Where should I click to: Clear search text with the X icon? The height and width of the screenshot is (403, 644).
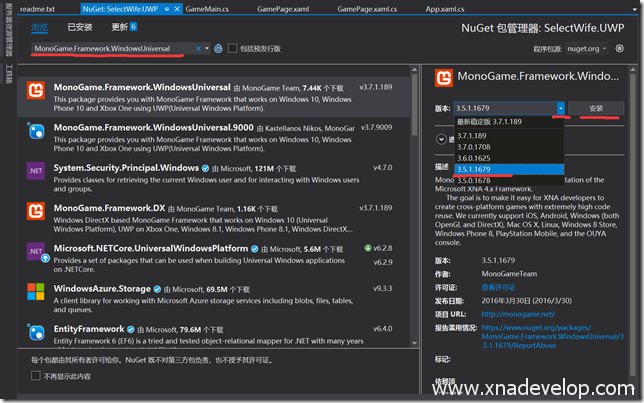pyautogui.click(x=200, y=48)
